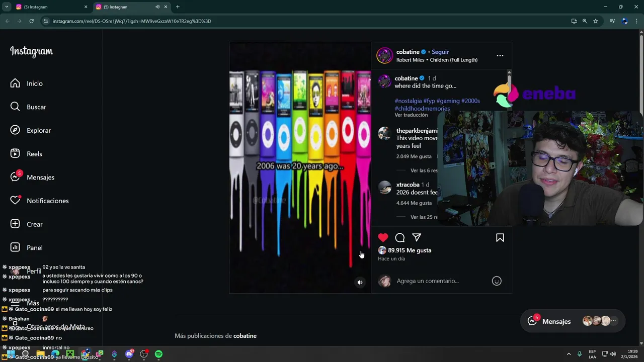644x362 pixels.
Task: Show hidden system tray icons
Action: pos(569,354)
